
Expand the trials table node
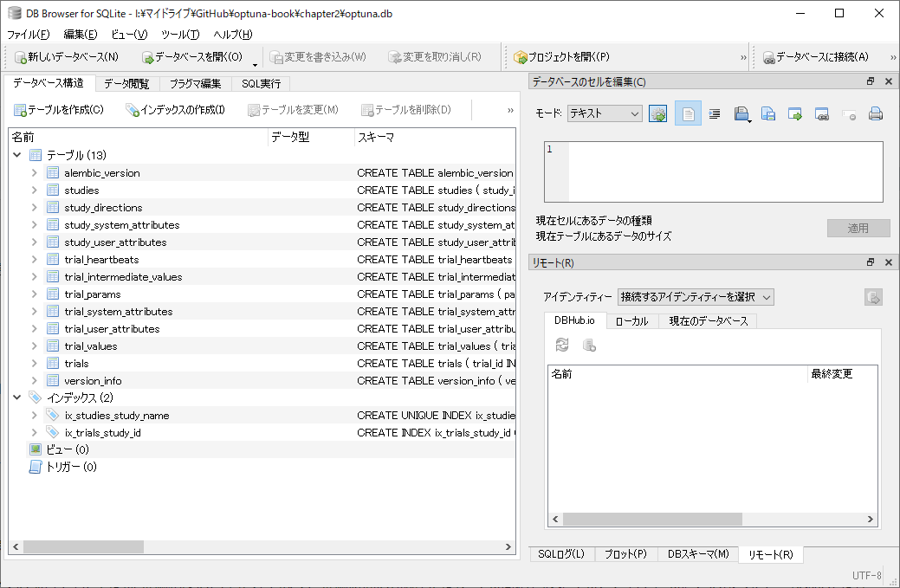pos(35,363)
